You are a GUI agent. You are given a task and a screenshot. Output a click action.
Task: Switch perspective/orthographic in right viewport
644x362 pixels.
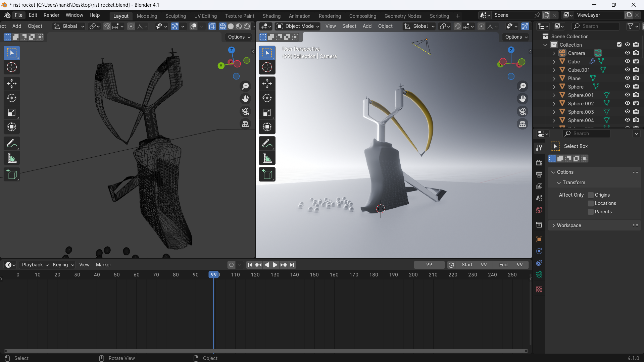pyautogui.click(x=523, y=124)
